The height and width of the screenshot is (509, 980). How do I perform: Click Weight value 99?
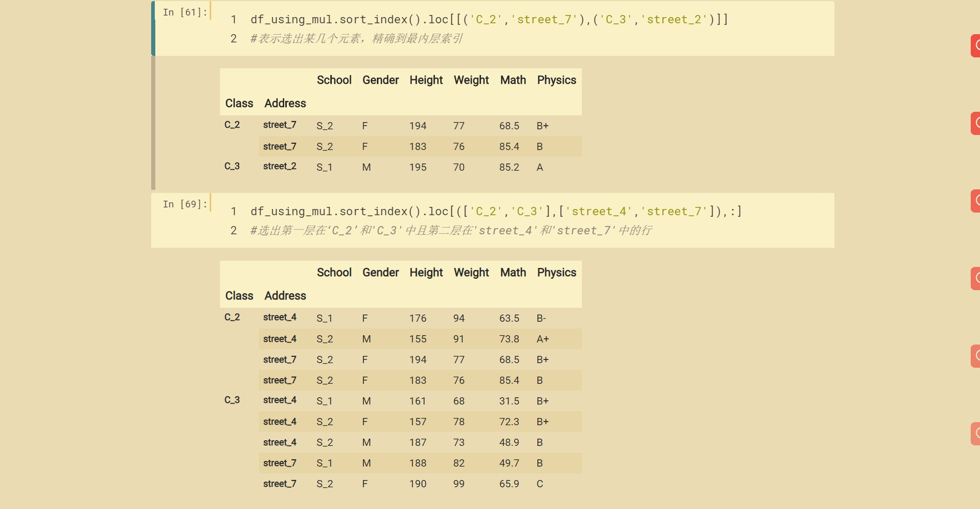pos(459,484)
